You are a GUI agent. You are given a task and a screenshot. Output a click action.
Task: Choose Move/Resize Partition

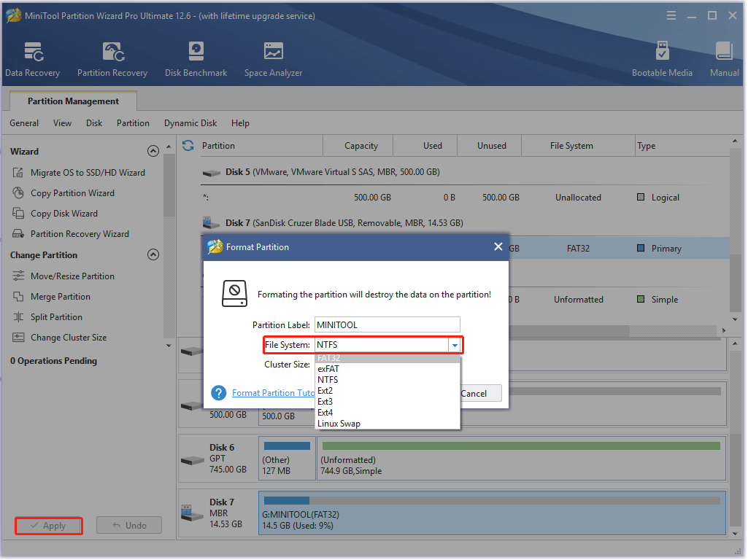click(72, 276)
